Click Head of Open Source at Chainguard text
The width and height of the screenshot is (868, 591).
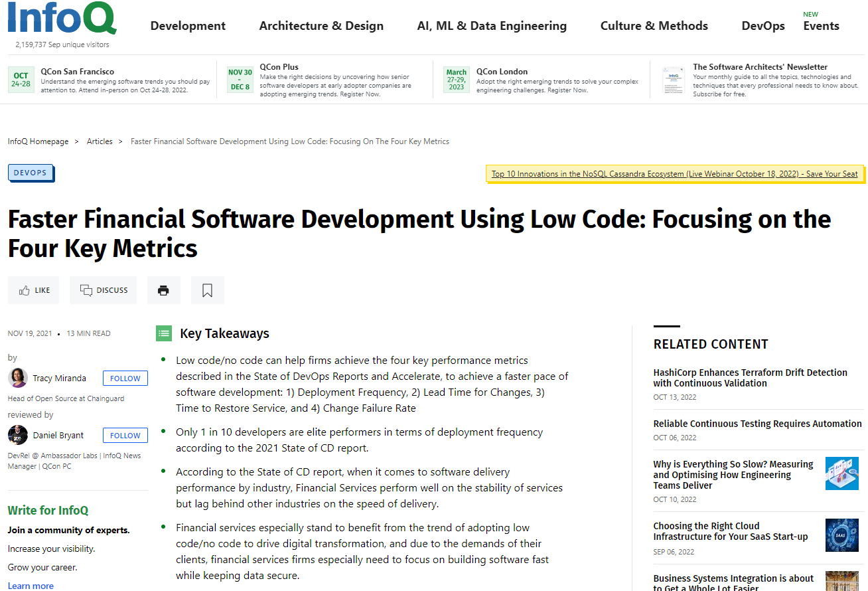coord(66,398)
